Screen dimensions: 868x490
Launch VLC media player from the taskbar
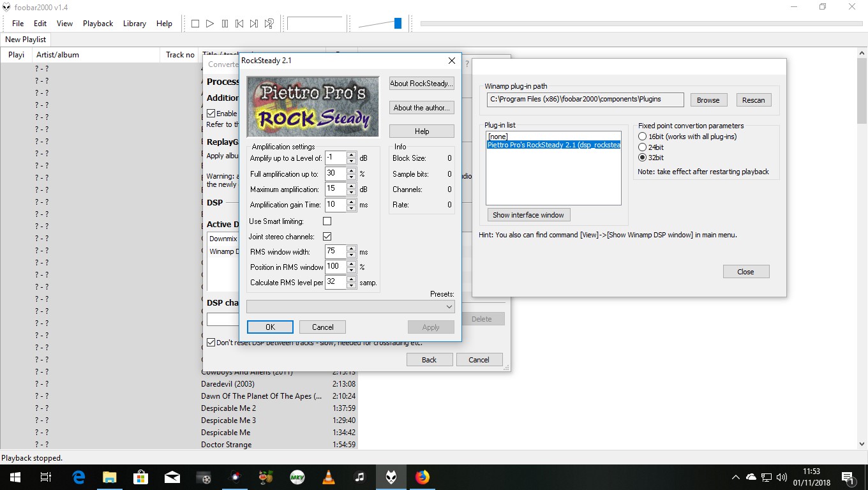pyautogui.click(x=329, y=477)
